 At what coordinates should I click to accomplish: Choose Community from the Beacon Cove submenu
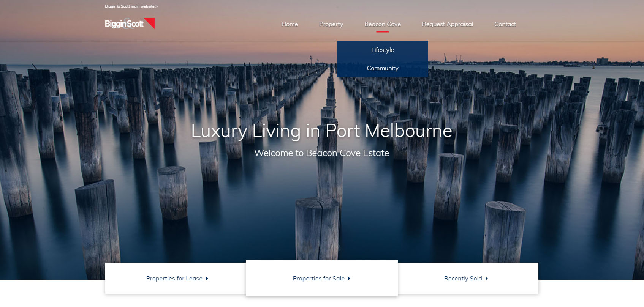[x=383, y=68]
